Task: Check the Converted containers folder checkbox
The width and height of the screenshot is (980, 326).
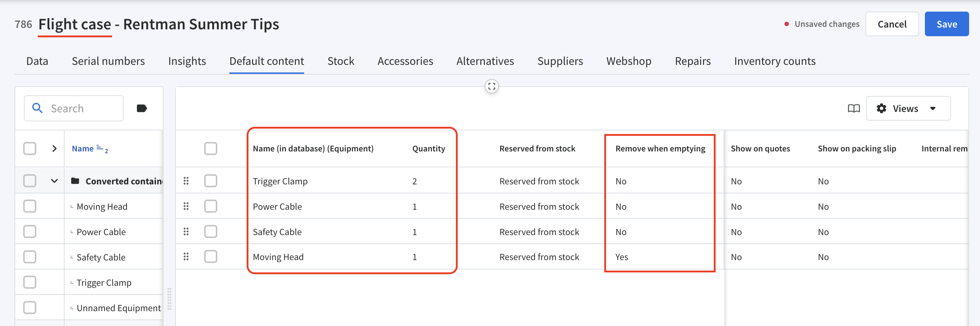Action: coord(30,181)
